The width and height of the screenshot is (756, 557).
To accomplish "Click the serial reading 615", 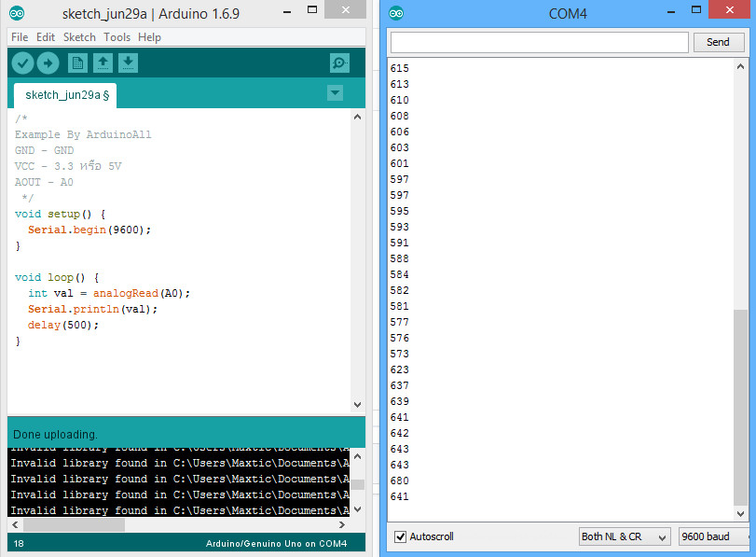I will [x=399, y=68].
